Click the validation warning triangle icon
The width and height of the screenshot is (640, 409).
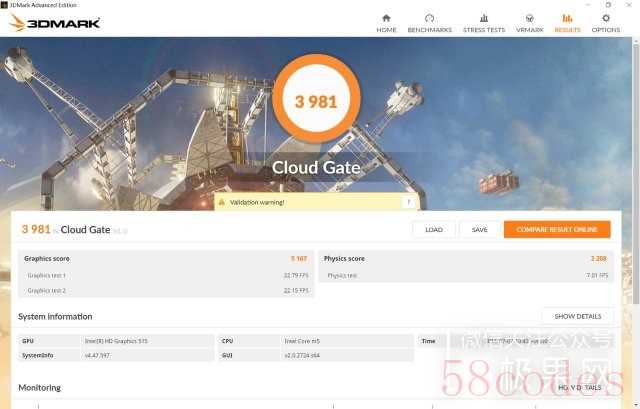pyautogui.click(x=223, y=202)
